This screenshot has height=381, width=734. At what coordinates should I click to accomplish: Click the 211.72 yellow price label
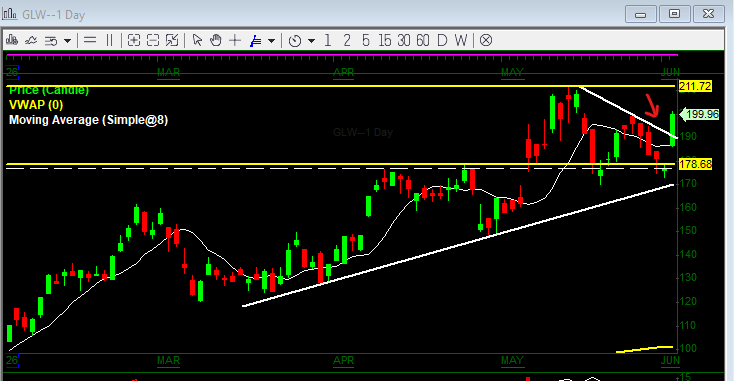click(x=695, y=86)
